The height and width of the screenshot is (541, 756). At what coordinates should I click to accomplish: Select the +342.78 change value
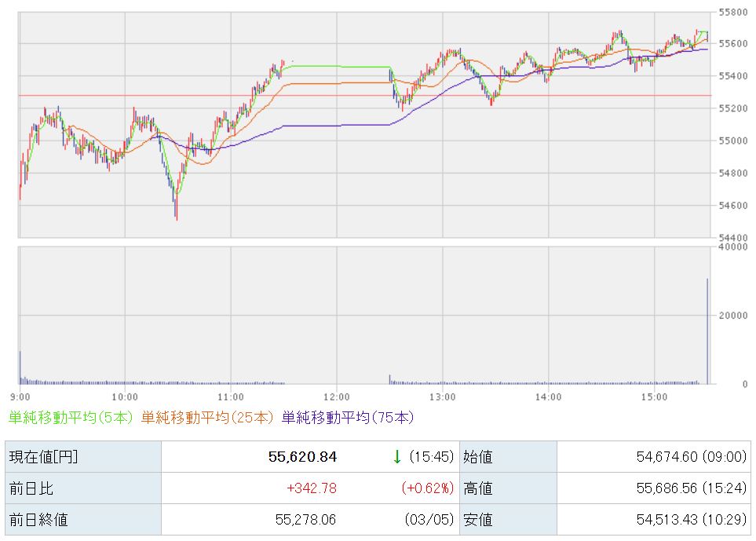coord(312,488)
